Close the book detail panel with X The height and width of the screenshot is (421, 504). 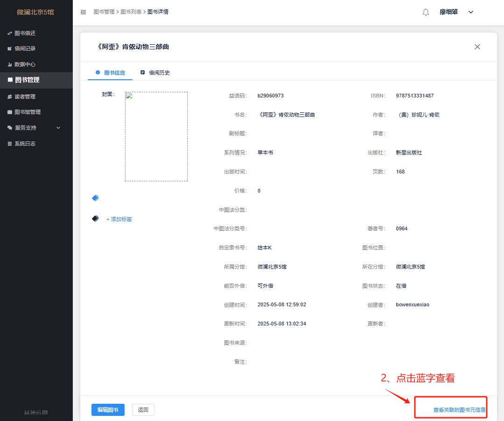point(477,47)
